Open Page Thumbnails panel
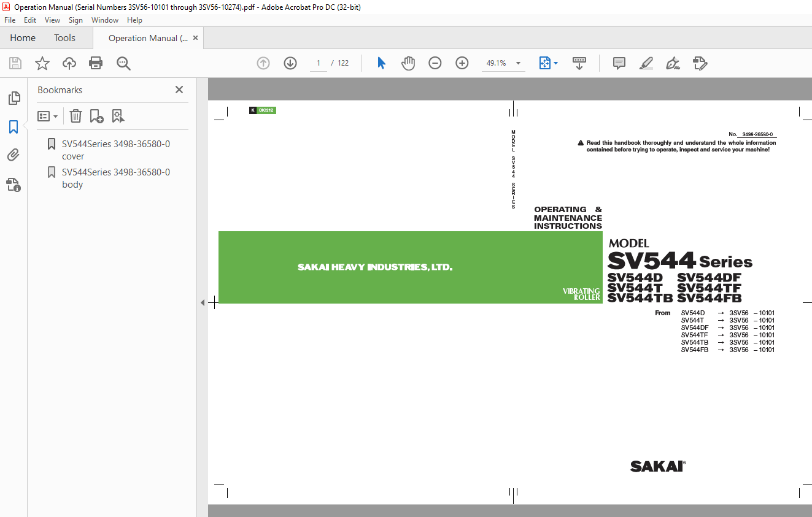Viewport: 812px width, 517px height. [x=14, y=98]
